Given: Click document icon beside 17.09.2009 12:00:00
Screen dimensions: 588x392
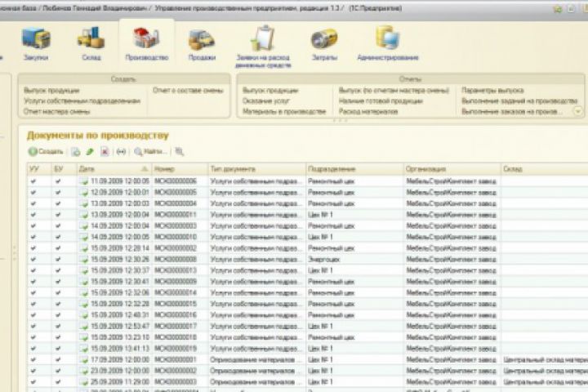Looking at the screenshot, I should pos(83,359).
